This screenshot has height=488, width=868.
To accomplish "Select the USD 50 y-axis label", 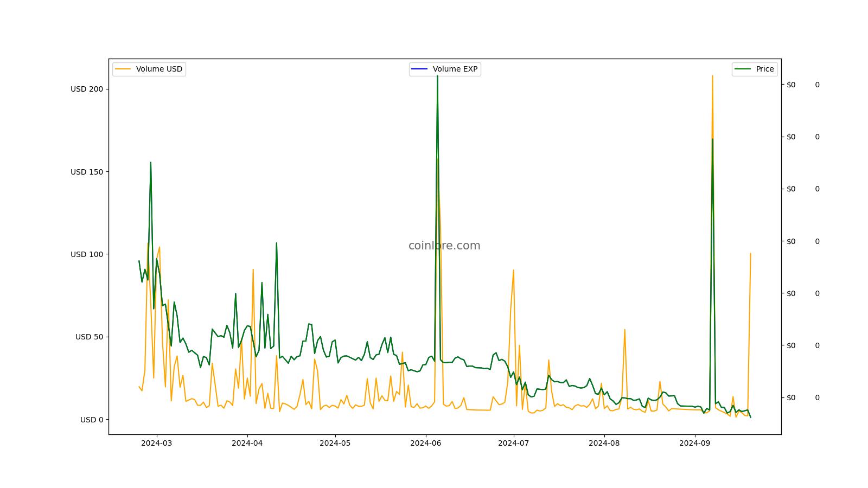I will pos(89,337).
